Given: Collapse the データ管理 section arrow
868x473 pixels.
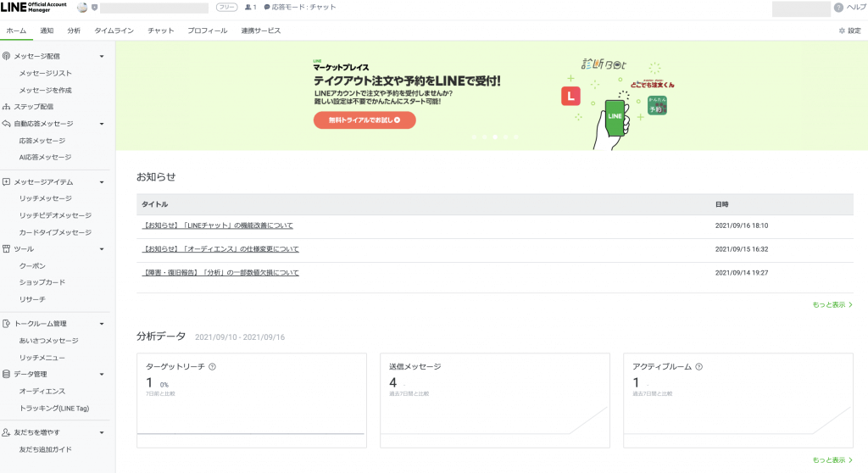Looking at the screenshot, I should pyautogui.click(x=102, y=374).
